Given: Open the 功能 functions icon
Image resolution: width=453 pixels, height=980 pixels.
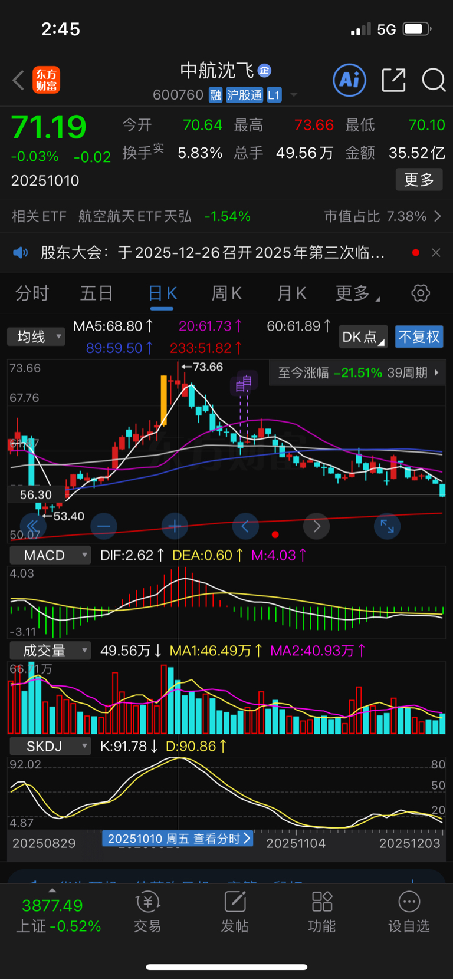Looking at the screenshot, I should click(x=322, y=912).
